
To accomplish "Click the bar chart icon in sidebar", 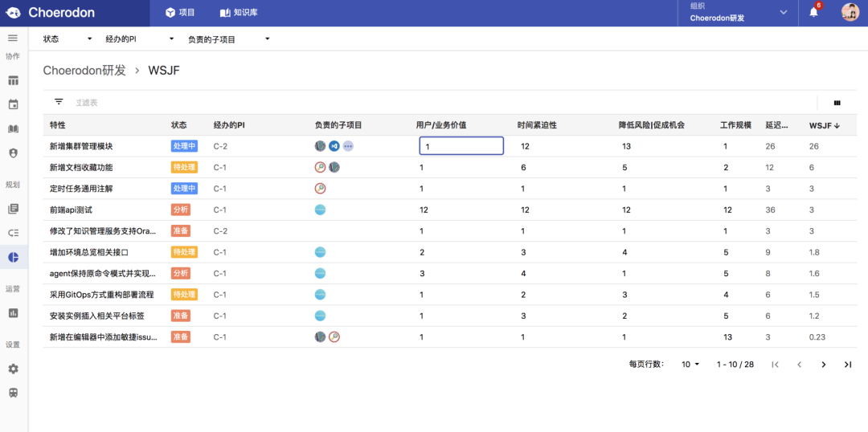I will click(x=13, y=312).
